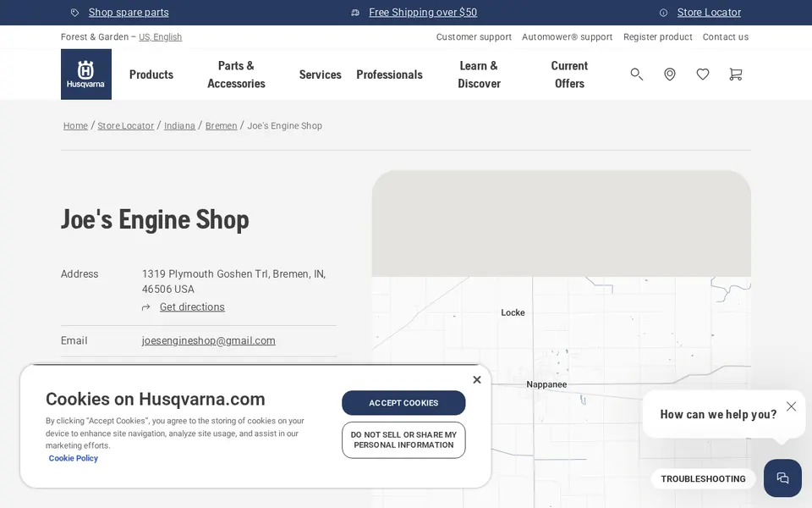The width and height of the screenshot is (812, 508).
Task: Open the Current Offers menu
Action: [569, 75]
